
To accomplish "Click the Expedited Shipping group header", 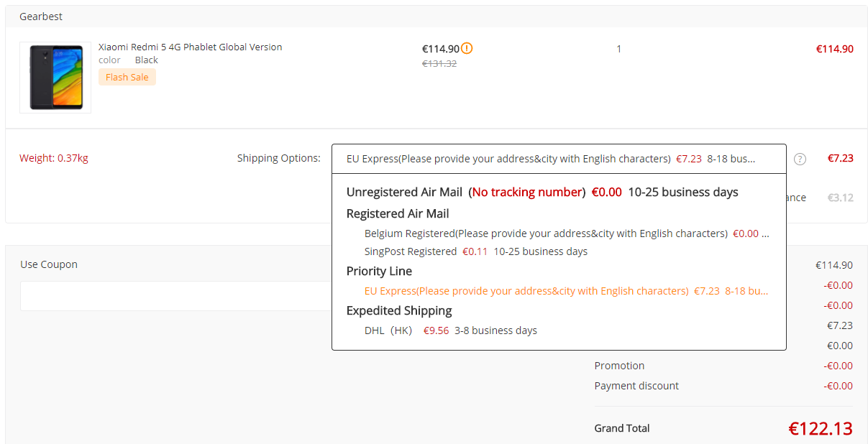I will (399, 310).
